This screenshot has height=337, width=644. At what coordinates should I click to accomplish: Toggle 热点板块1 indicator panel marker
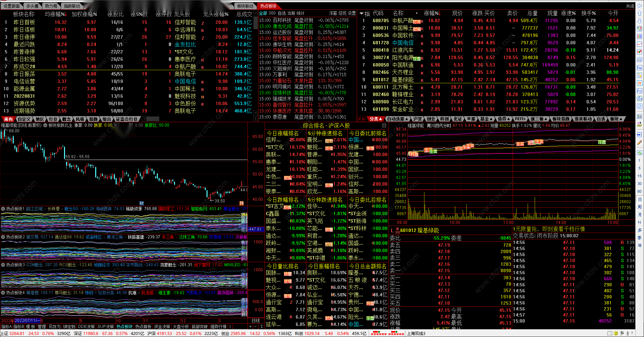click(3, 209)
